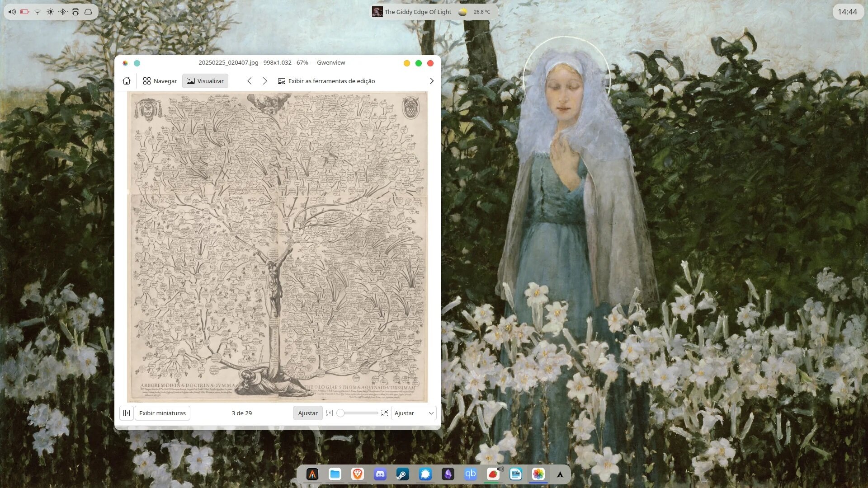Open Obsidian from dock
This screenshot has width=868, height=488.
pyautogui.click(x=448, y=474)
